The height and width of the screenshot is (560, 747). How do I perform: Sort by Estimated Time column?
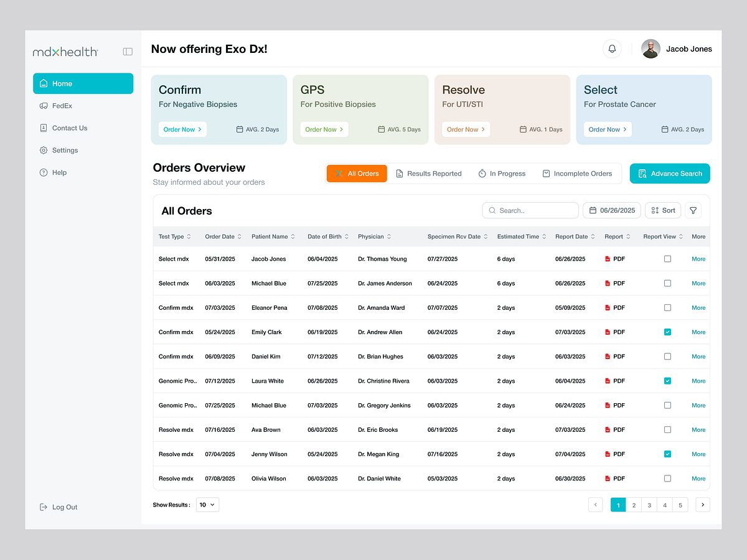pos(522,236)
